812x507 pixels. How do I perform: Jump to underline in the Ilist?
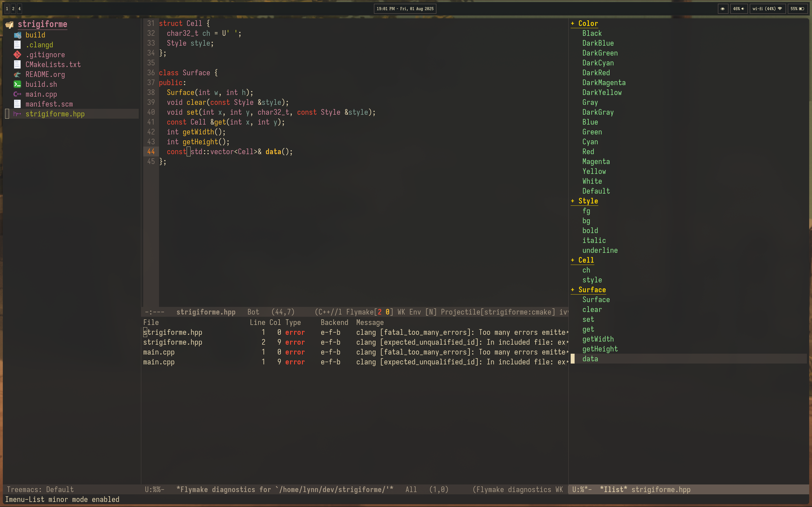(600, 250)
